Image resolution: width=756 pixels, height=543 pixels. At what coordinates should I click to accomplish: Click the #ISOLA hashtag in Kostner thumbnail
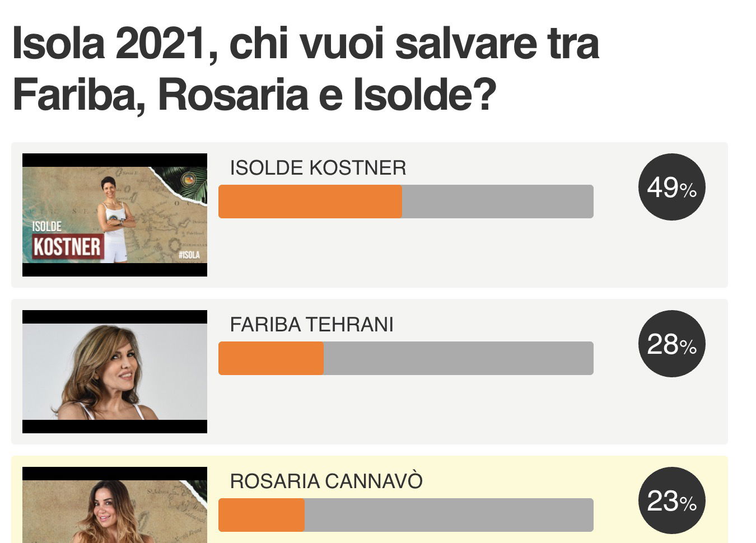point(189,255)
